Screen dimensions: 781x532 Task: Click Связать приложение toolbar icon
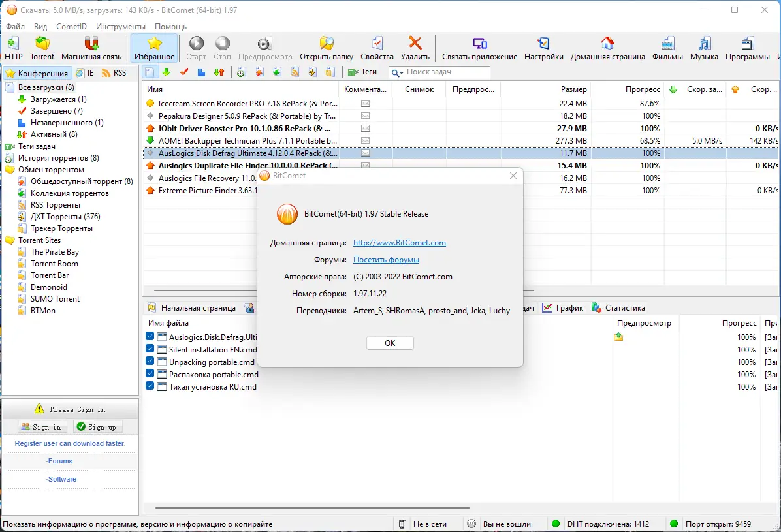point(480,44)
